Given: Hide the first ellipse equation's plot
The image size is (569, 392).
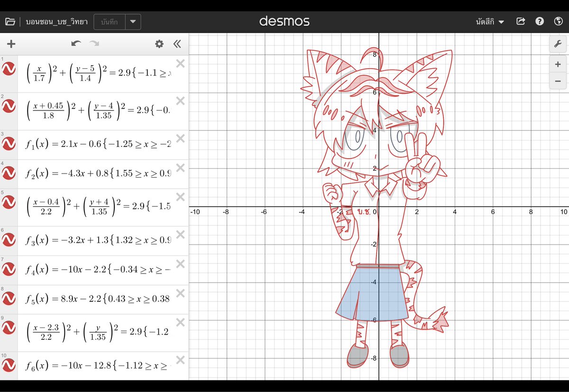Looking at the screenshot, I should point(8,68).
